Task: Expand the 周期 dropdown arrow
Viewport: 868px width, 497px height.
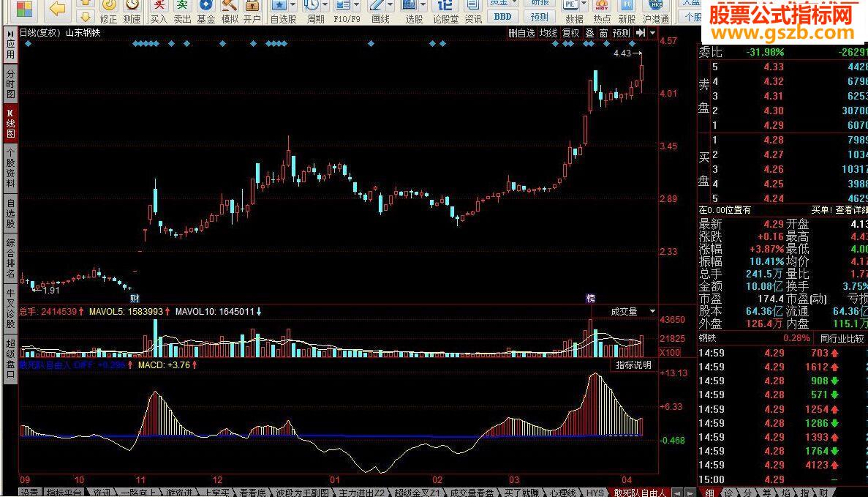Action: [x=325, y=6]
